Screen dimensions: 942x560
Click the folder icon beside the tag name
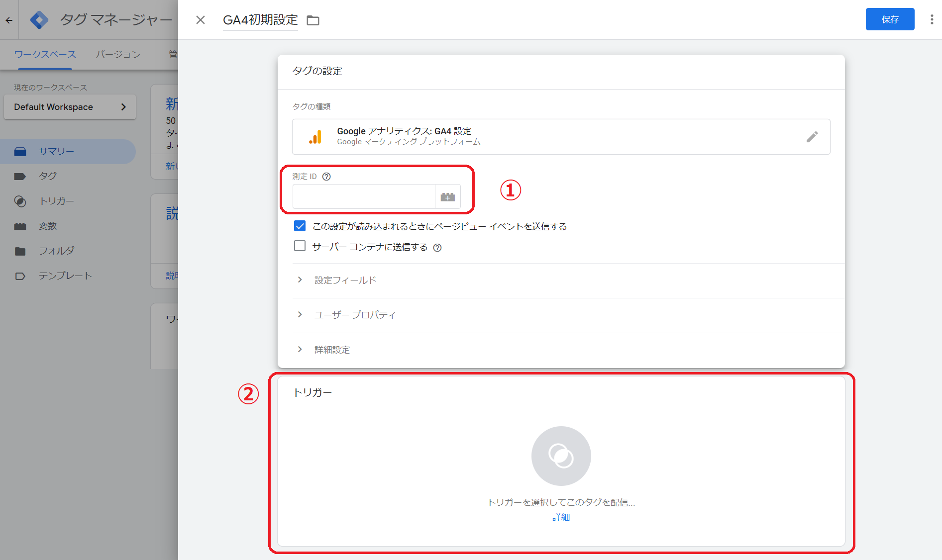point(313,20)
